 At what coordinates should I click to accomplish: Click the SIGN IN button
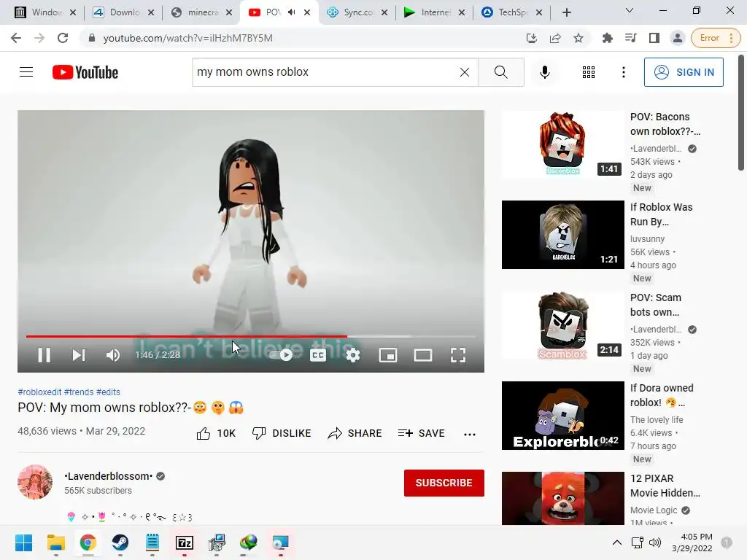(684, 72)
